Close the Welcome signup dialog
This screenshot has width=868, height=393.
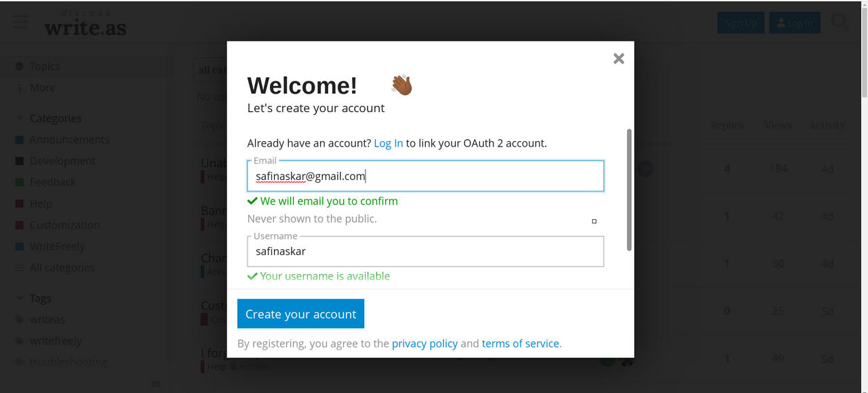tap(618, 58)
